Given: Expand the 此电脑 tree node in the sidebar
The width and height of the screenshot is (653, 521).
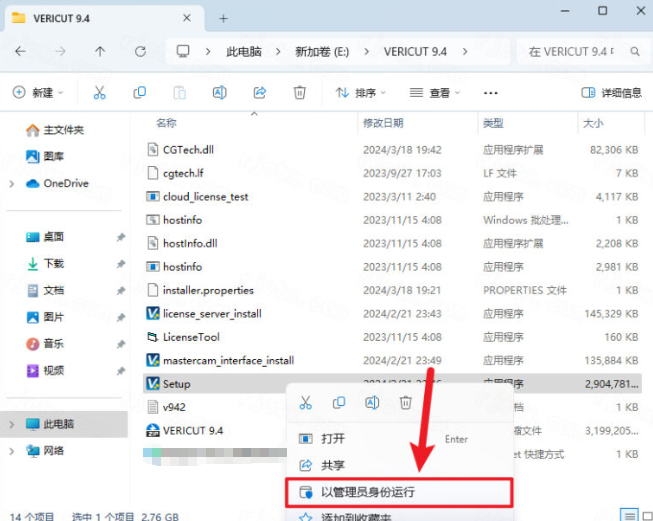Looking at the screenshot, I should point(12,424).
